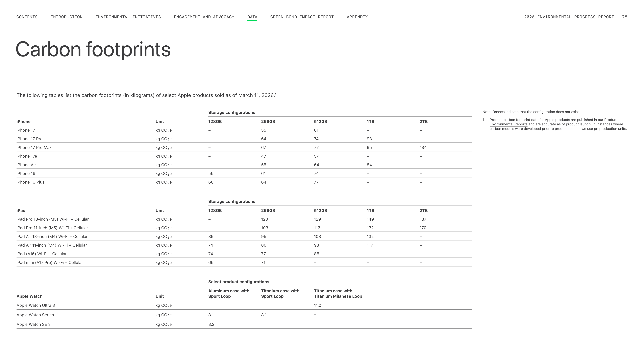Select the iPhone Air row label
This screenshot has width=644, height=362.
click(26, 165)
